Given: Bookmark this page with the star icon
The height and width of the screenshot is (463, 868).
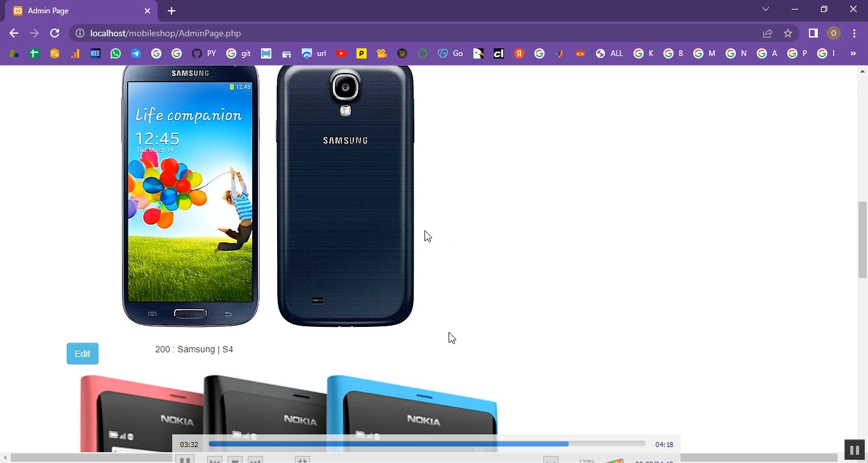Looking at the screenshot, I should coord(788,33).
